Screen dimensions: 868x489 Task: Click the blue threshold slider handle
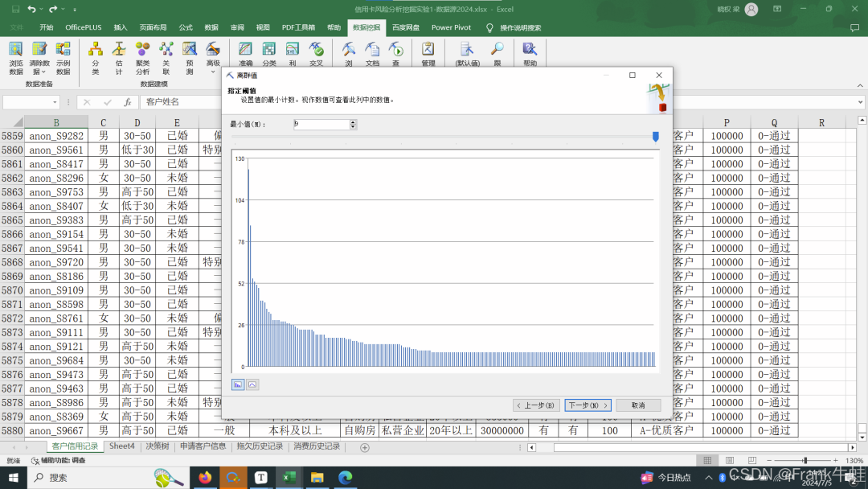point(656,137)
